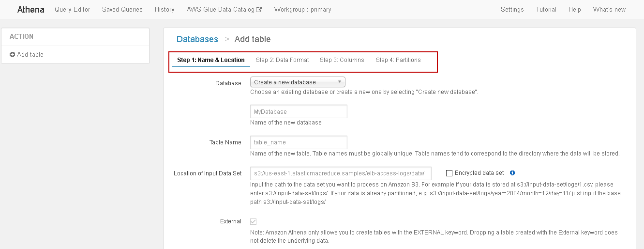Click the plus icon beside Add table
This screenshot has height=249, width=644.
point(12,55)
